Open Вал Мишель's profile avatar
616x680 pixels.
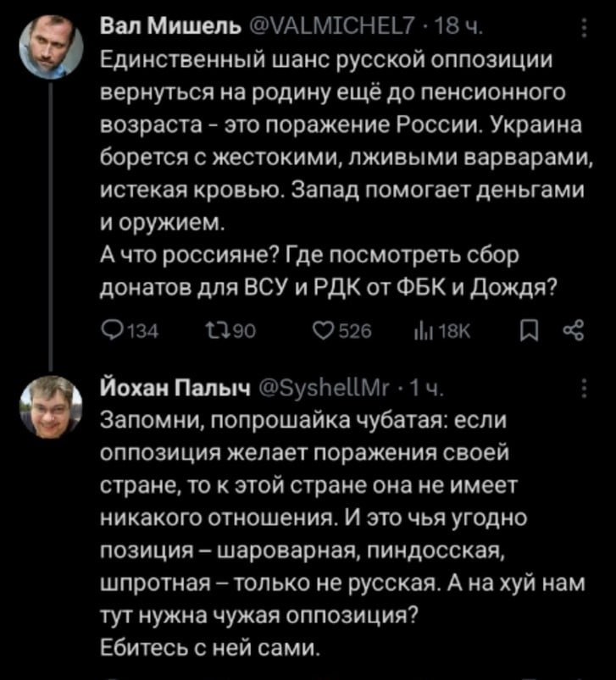click(52, 45)
